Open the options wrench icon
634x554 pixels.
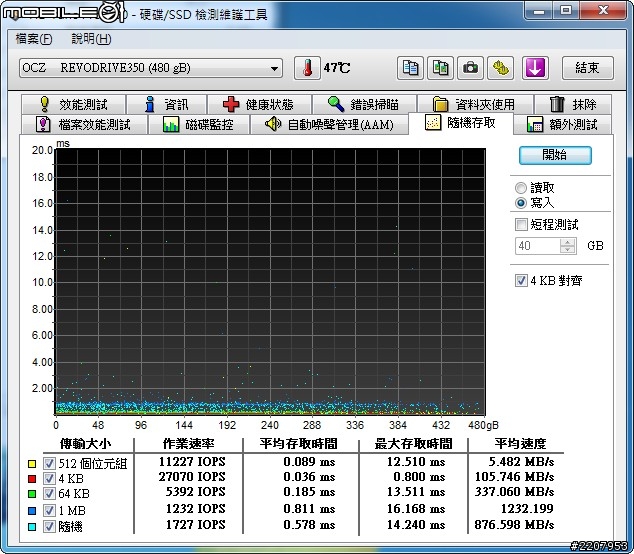500,68
